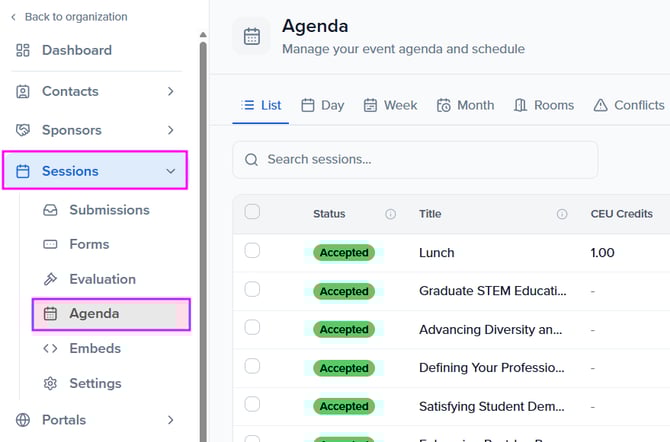Select the Graduate STEM Education row checkbox
Viewport: 670px width, 442px height.
(252, 290)
